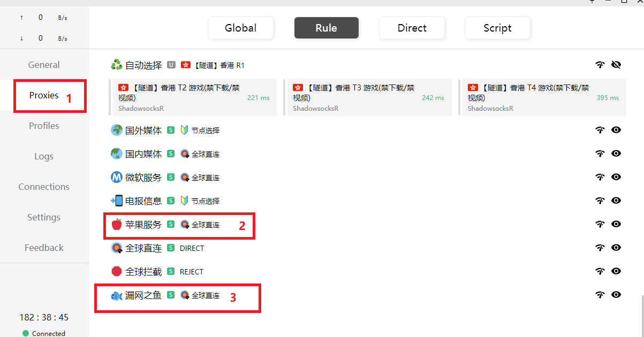Click wifi test icon for 苹果服务

point(600,224)
